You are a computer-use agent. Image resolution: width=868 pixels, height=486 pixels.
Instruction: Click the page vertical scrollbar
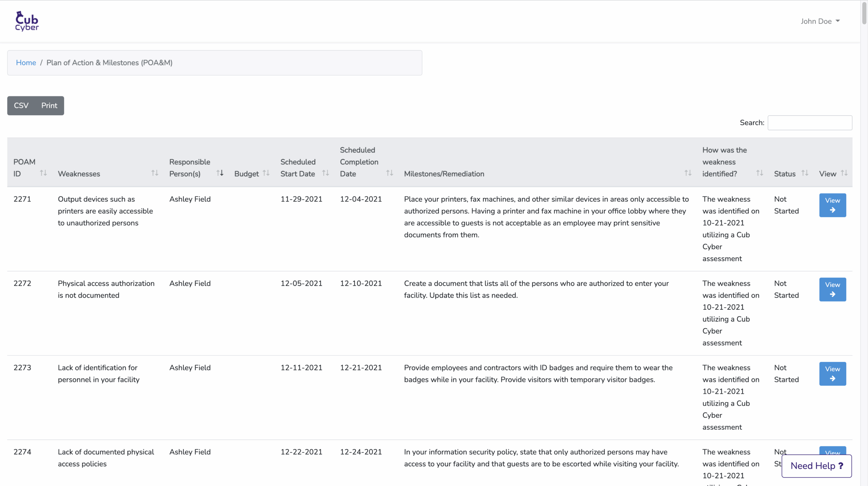coord(864,14)
